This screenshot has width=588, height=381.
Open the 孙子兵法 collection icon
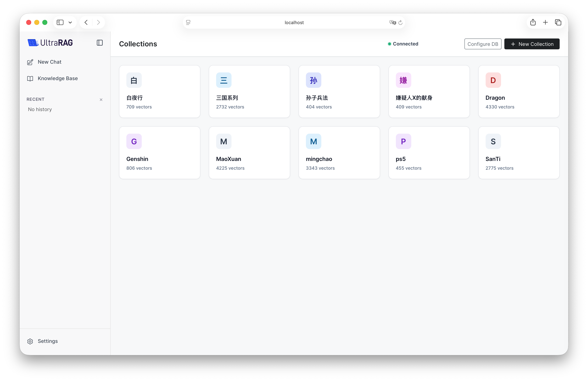pyautogui.click(x=314, y=80)
